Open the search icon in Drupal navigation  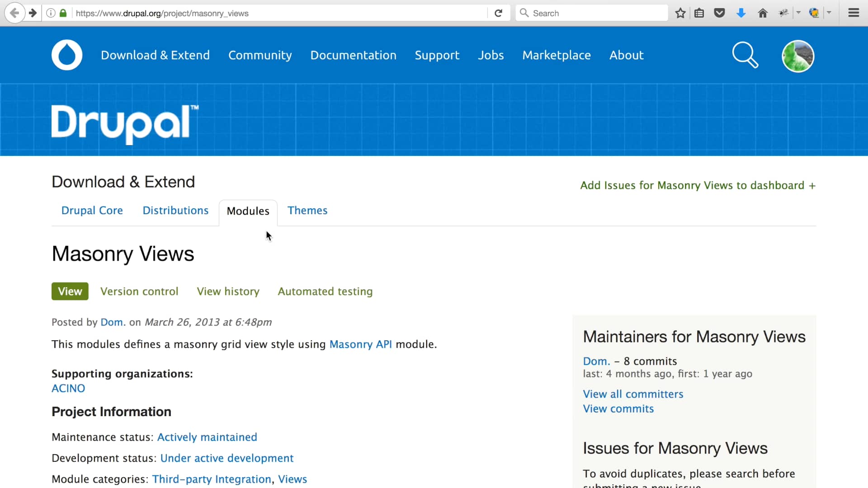[x=745, y=55]
